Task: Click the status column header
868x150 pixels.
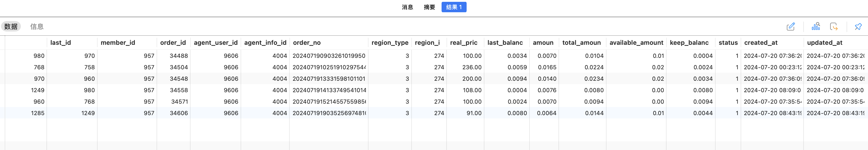Action: click(728, 43)
